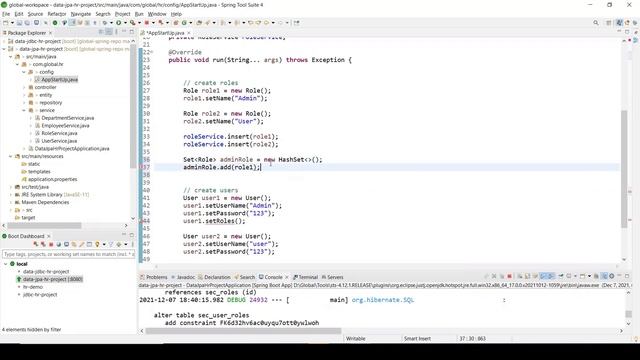Click the Start app icon in Boot Dashboard
This screenshot has width=640, height=360.
36,244
